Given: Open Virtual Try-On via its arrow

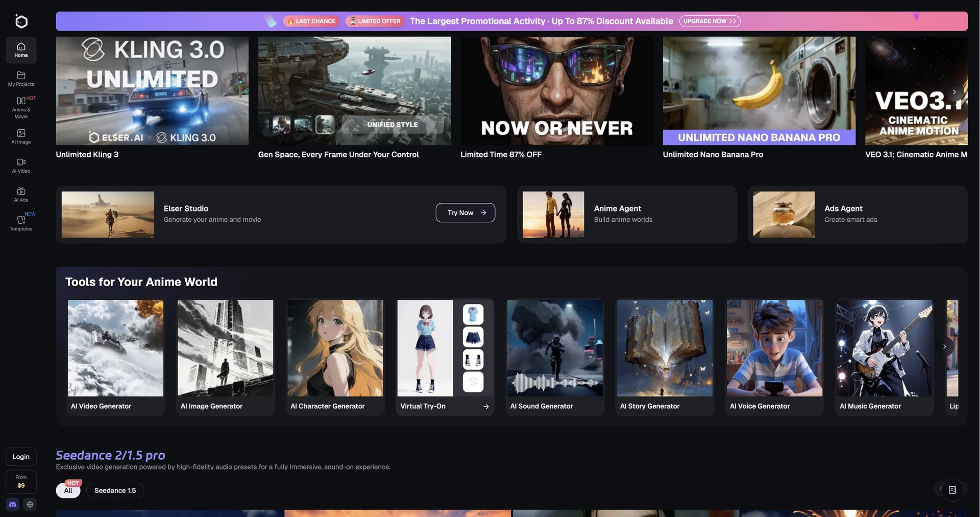Looking at the screenshot, I should pos(486,407).
